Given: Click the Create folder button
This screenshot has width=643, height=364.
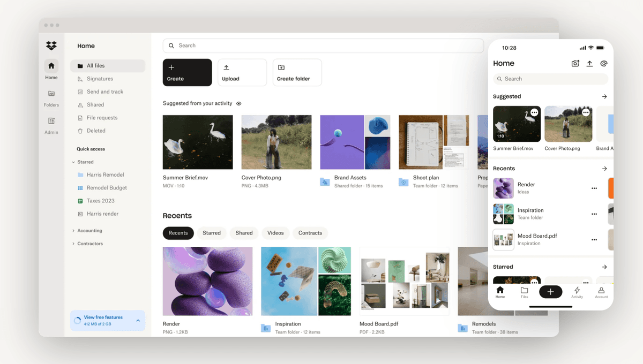Looking at the screenshot, I should [297, 72].
